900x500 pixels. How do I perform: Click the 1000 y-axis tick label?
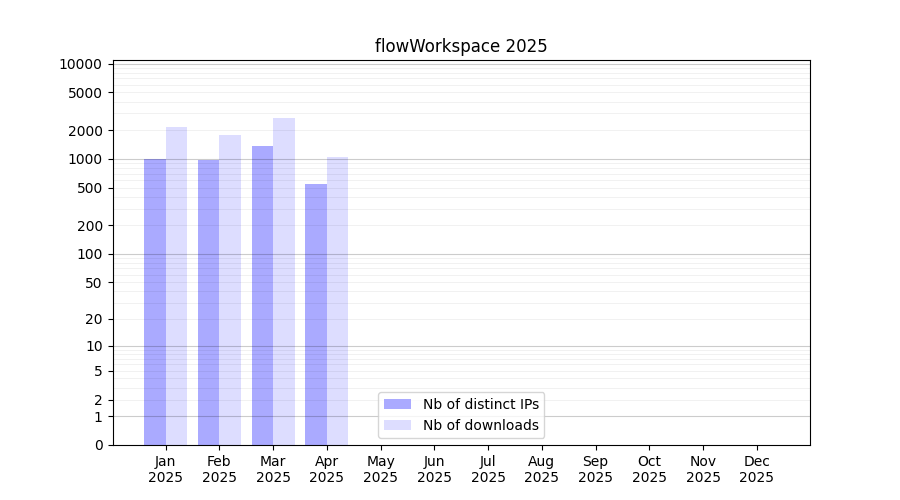(85, 159)
